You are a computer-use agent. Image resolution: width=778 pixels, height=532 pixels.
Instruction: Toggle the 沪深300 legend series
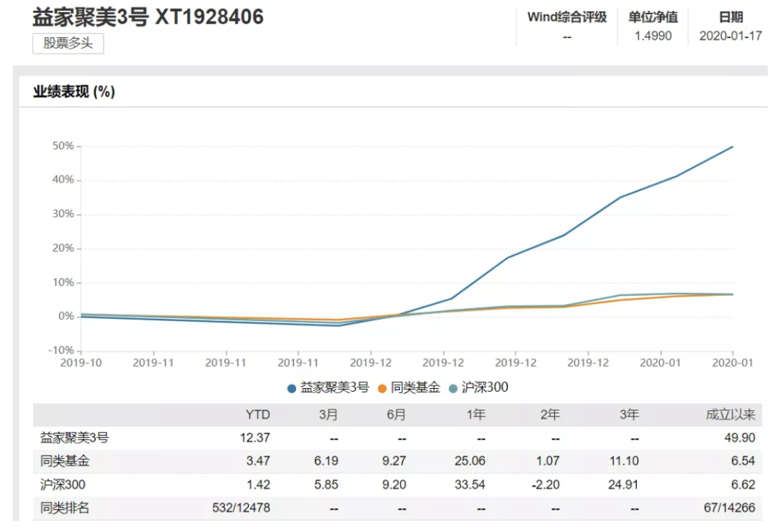478,388
